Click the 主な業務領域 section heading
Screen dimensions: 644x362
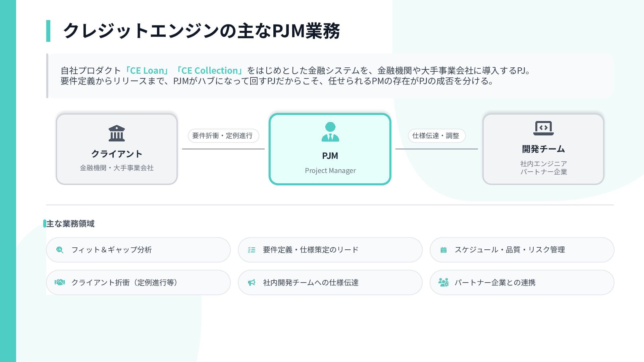(x=70, y=224)
